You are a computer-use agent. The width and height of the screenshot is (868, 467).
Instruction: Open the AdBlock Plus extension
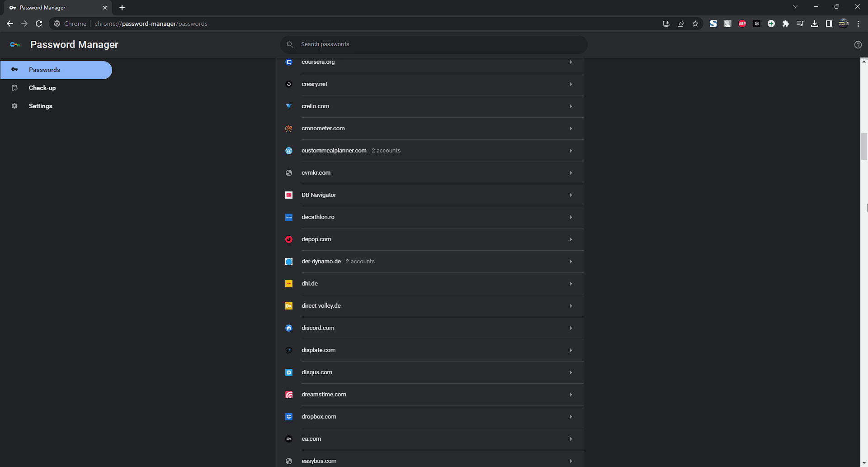[x=742, y=24]
